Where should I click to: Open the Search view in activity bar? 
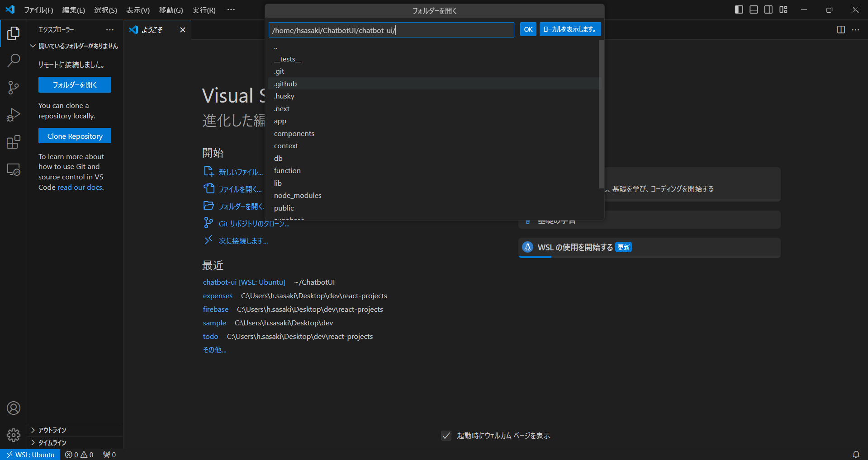click(x=14, y=61)
